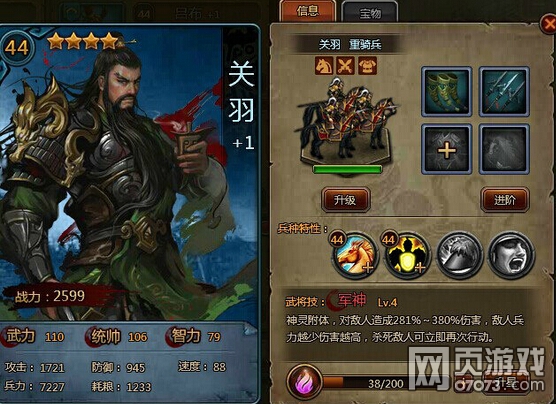Click the golden shield trait skill icon
This screenshot has height=404, width=556.
tap(407, 255)
